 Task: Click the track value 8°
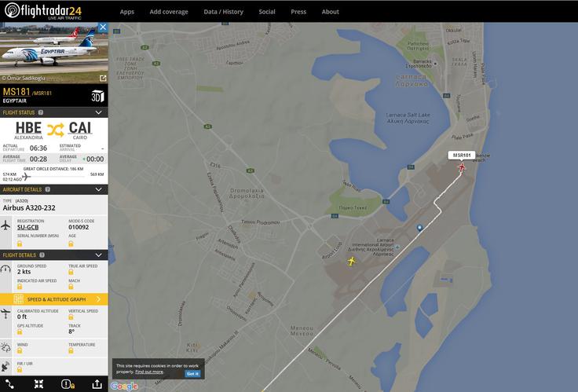[x=71, y=332]
